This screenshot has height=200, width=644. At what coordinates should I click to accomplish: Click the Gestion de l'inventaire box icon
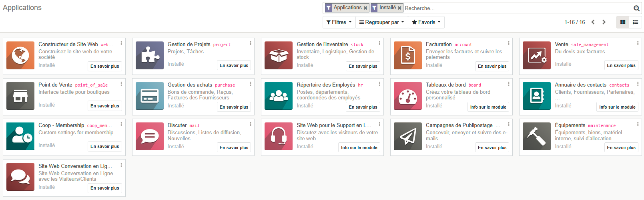tap(279, 55)
